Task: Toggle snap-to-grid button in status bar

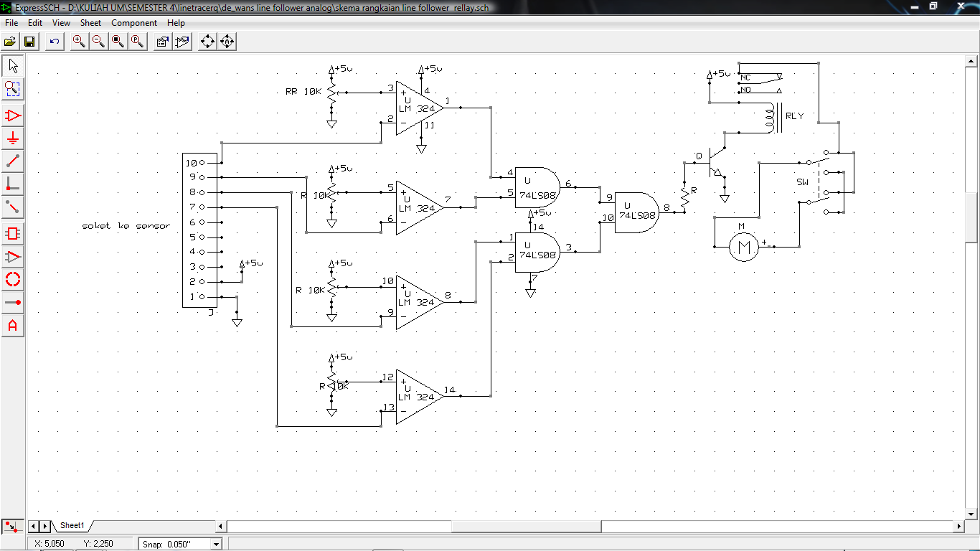Action: click(12, 527)
